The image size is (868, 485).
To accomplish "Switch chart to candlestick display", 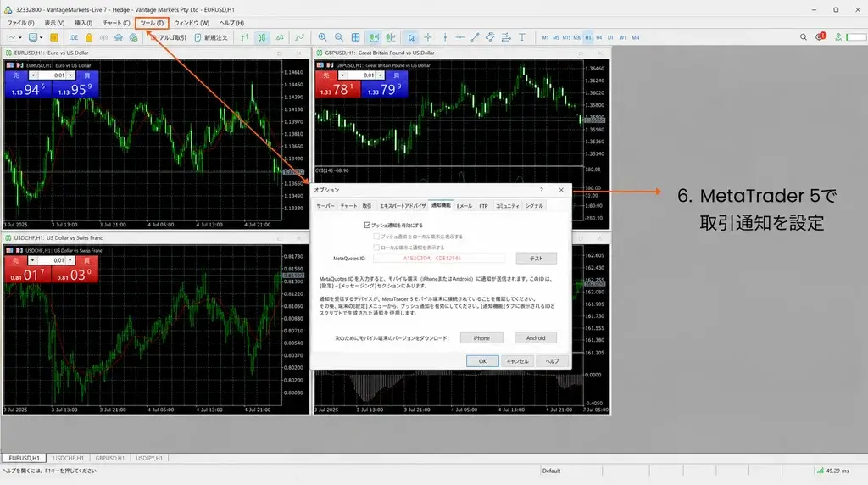I will [262, 37].
